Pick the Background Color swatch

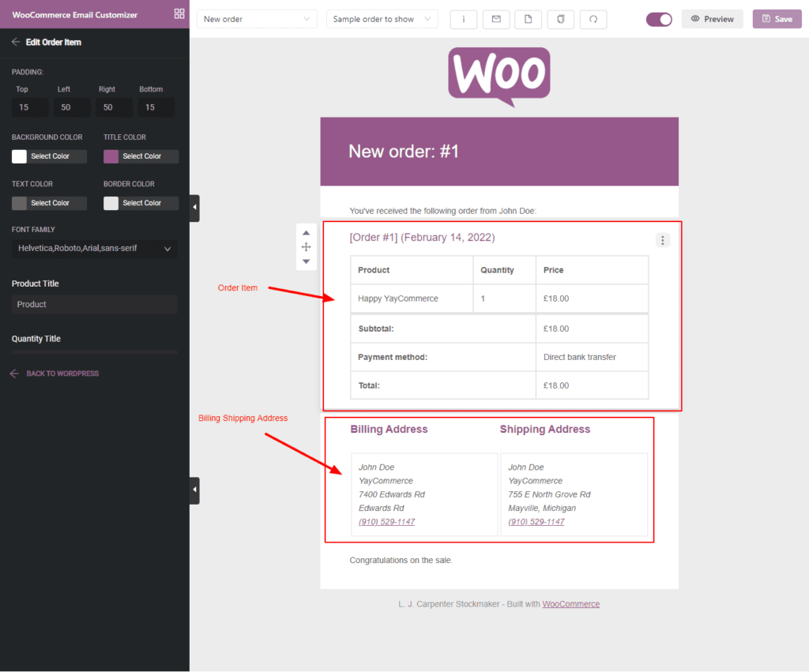click(19, 156)
